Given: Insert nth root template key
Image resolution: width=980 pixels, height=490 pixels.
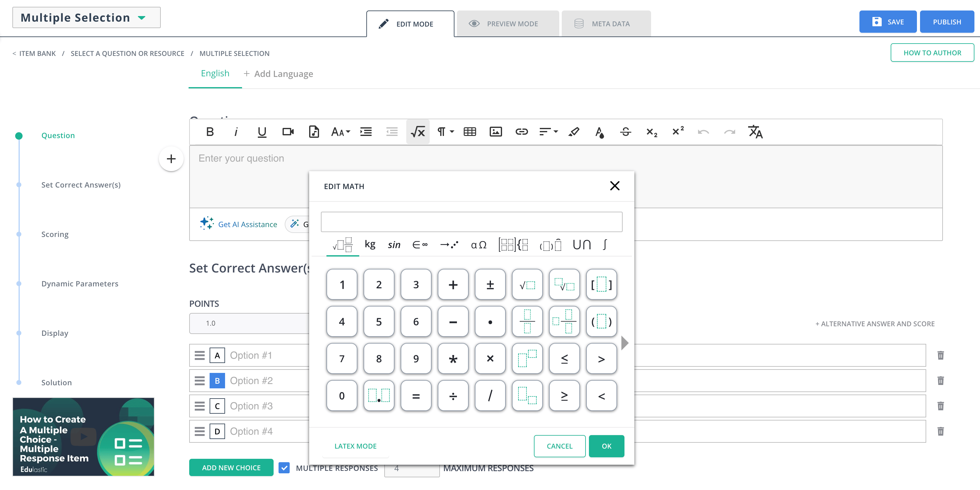Looking at the screenshot, I should 564,285.
